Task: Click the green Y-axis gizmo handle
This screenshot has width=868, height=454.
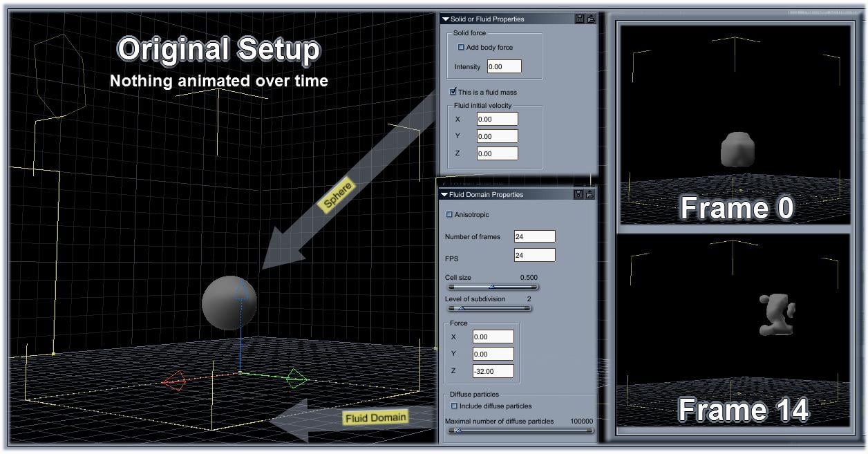Action: pyautogui.click(x=296, y=378)
